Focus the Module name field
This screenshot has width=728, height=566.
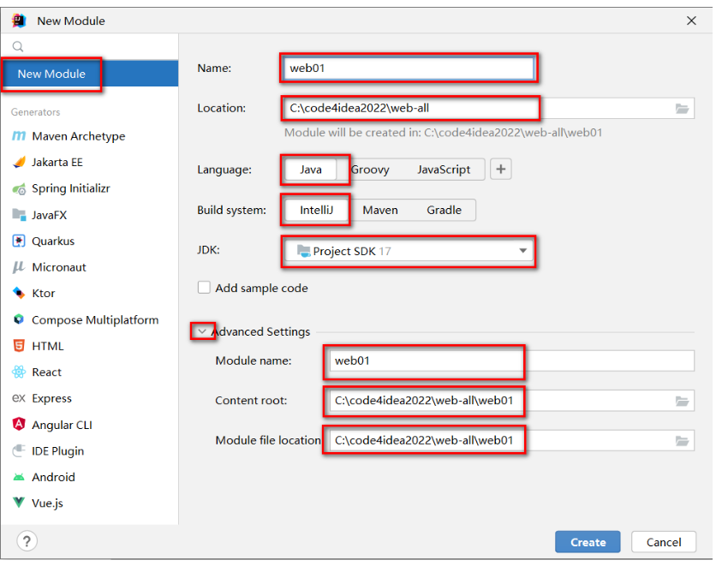pyautogui.click(x=511, y=360)
